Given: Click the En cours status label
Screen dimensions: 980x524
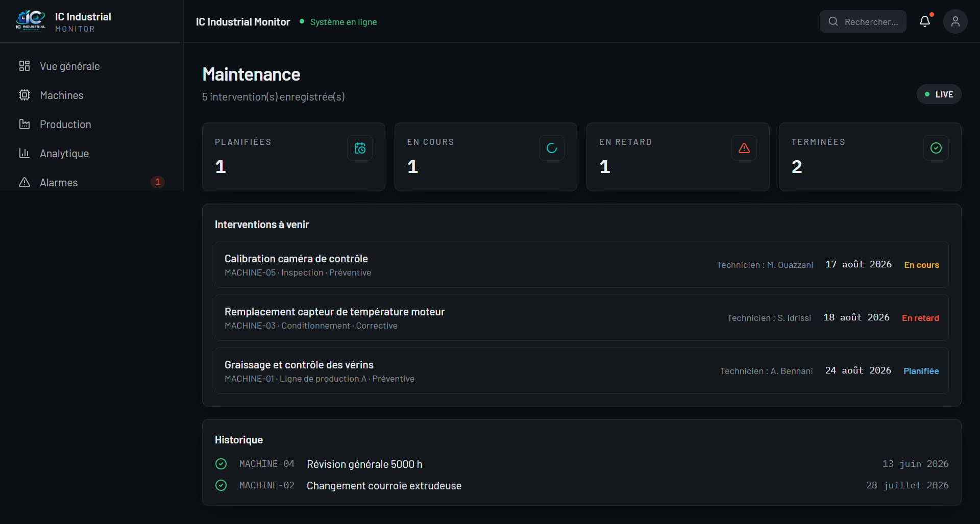Looking at the screenshot, I should point(922,265).
